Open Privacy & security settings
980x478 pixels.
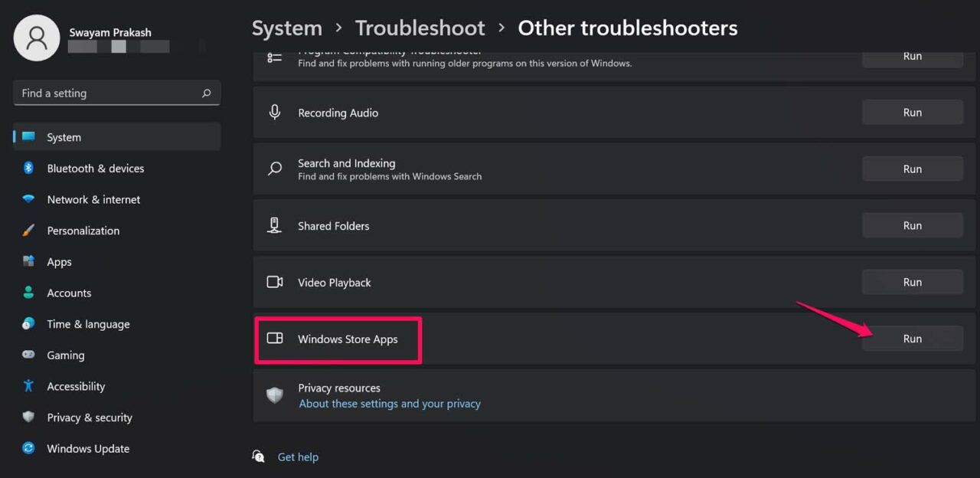tap(117, 417)
